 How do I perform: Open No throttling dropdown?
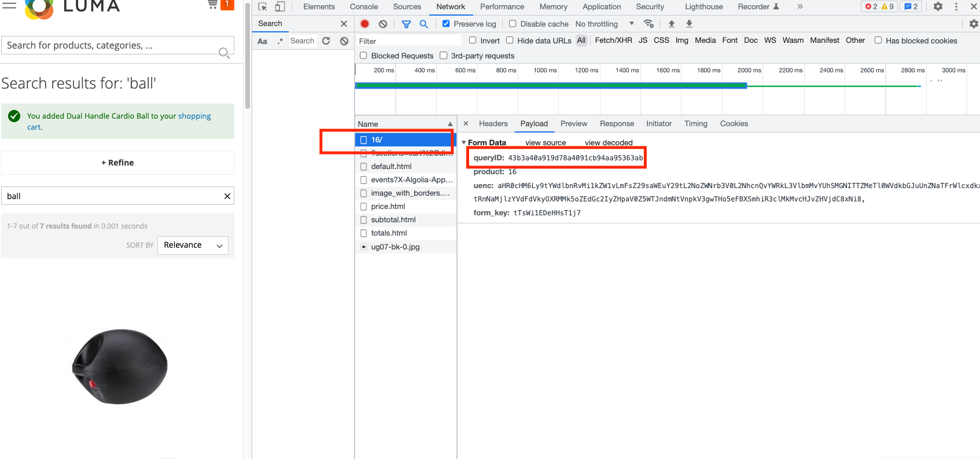pyautogui.click(x=605, y=24)
